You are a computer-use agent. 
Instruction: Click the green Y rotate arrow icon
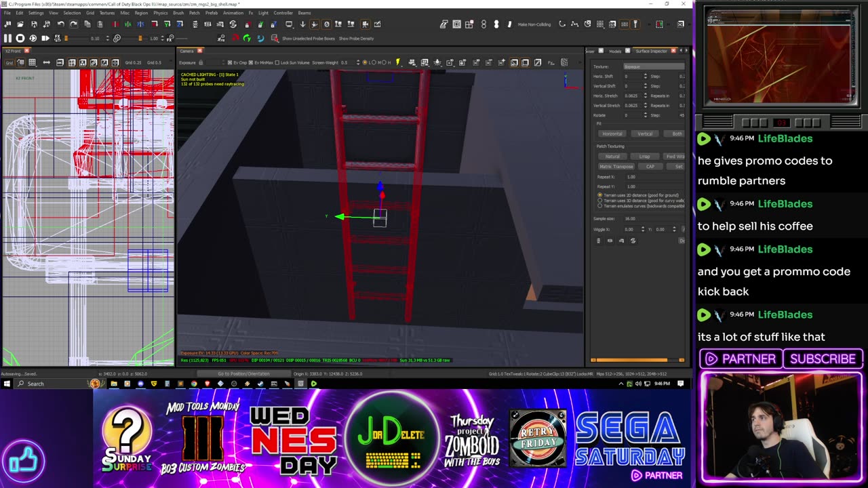pyautogui.click(x=247, y=39)
